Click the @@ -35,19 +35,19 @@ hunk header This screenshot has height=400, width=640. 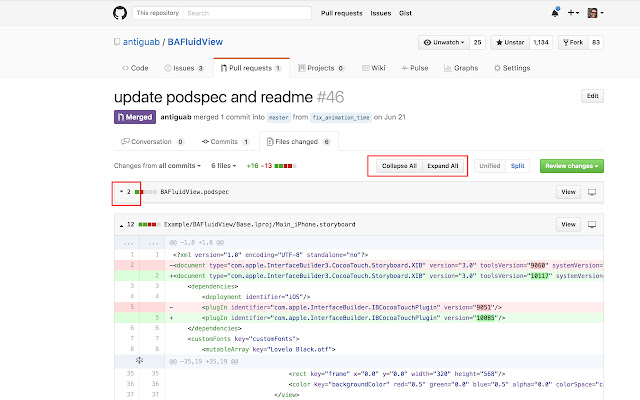(203, 362)
